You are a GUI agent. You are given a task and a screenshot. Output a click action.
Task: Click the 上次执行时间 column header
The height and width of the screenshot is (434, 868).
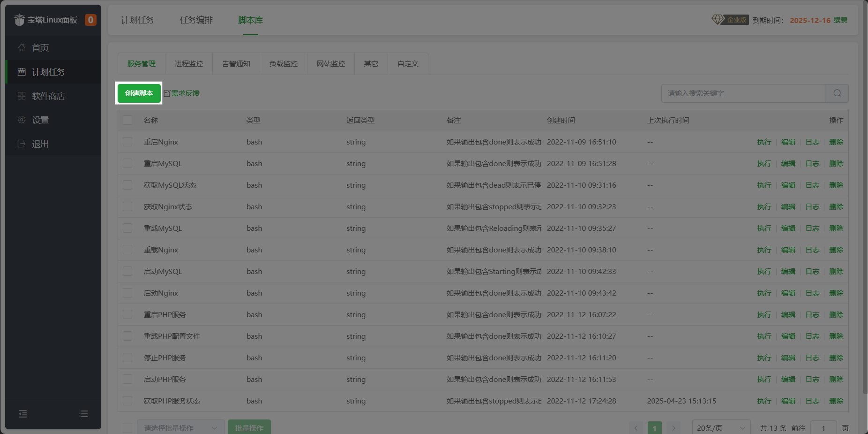(668, 121)
